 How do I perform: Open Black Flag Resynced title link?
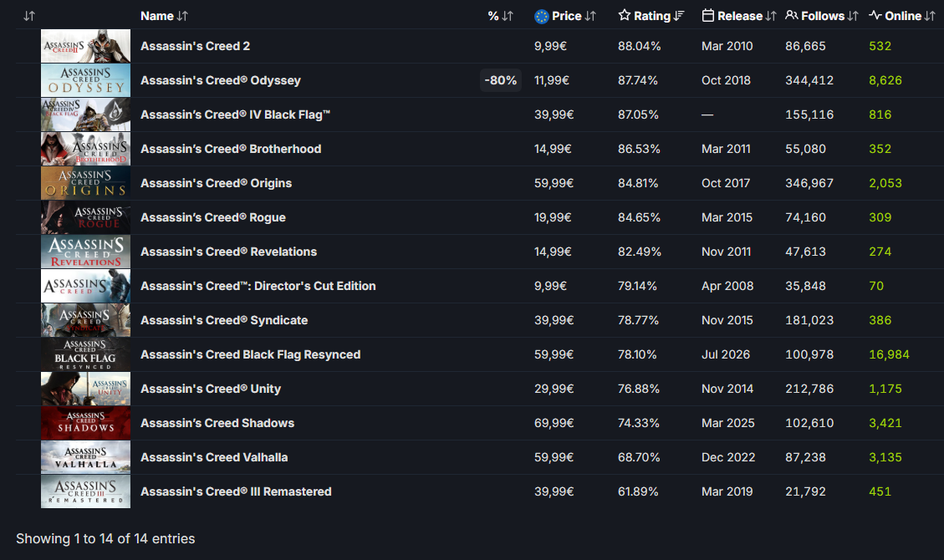251,355
